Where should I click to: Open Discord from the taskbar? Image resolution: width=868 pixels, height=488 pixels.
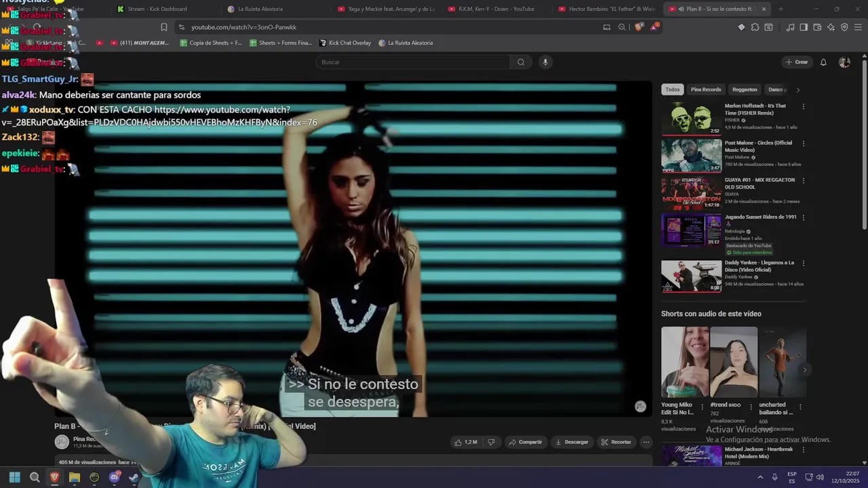coord(114,477)
